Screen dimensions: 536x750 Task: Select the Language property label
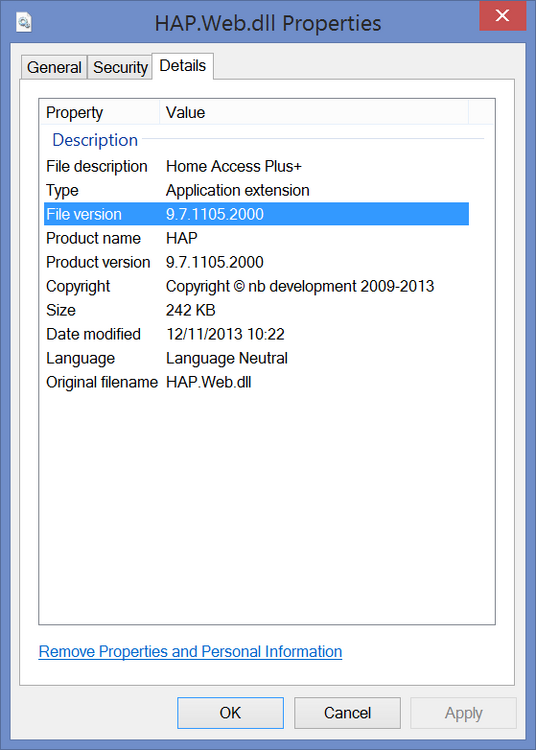tap(80, 358)
